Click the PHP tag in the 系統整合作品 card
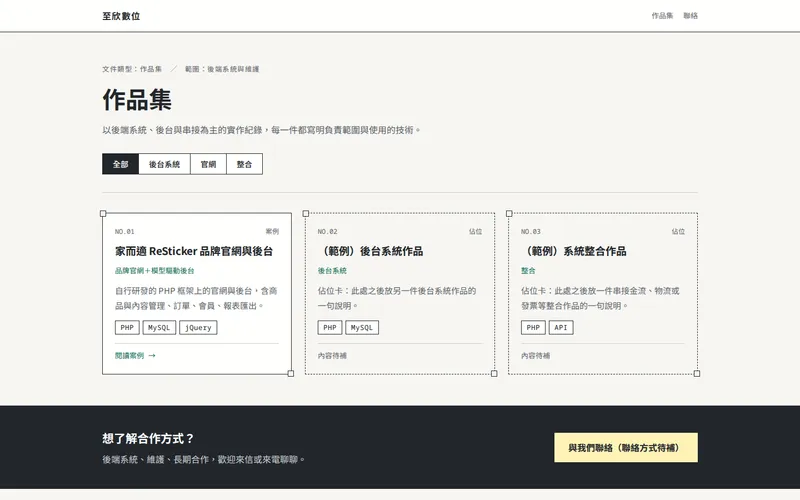Image resolution: width=800 pixels, height=500 pixels. pyautogui.click(x=533, y=328)
